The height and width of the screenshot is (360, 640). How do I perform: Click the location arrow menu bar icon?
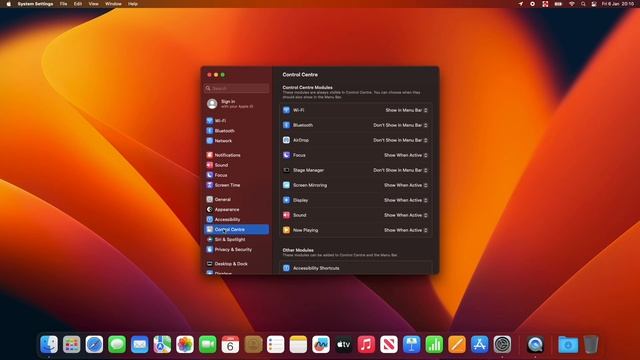point(520,4)
